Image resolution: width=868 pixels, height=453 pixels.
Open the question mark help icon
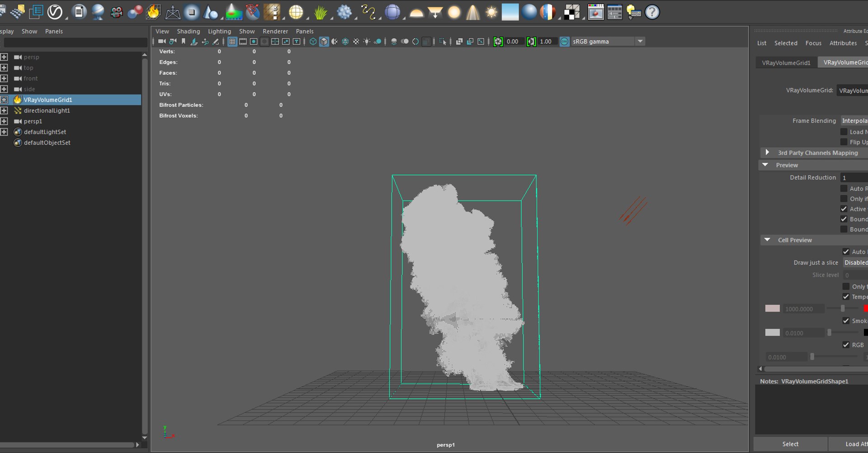[x=652, y=12]
